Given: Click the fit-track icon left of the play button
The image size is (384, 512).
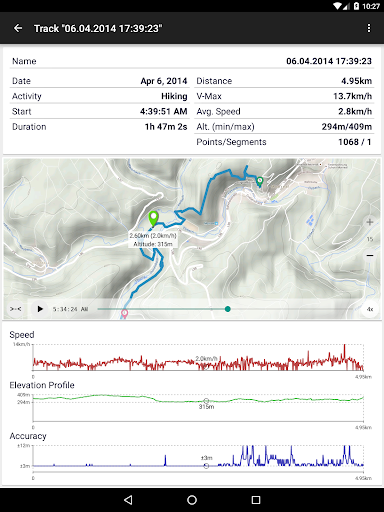Looking at the screenshot, I should point(16,309).
